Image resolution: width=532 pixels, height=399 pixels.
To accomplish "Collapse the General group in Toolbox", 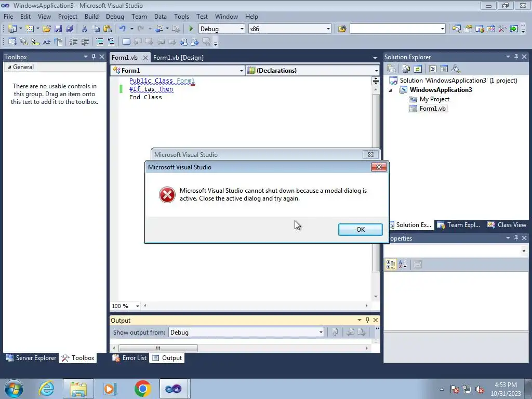I will (x=9, y=67).
